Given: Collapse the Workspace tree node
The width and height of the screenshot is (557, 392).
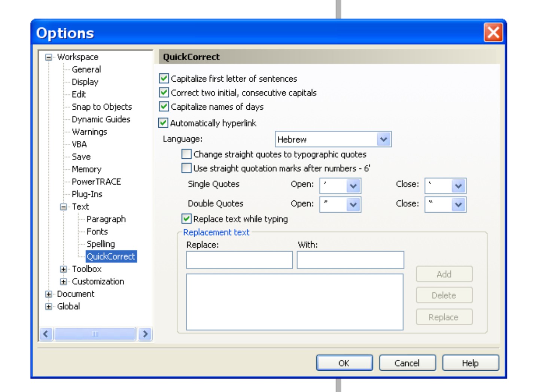Looking at the screenshot, I should tap(49, 57).
